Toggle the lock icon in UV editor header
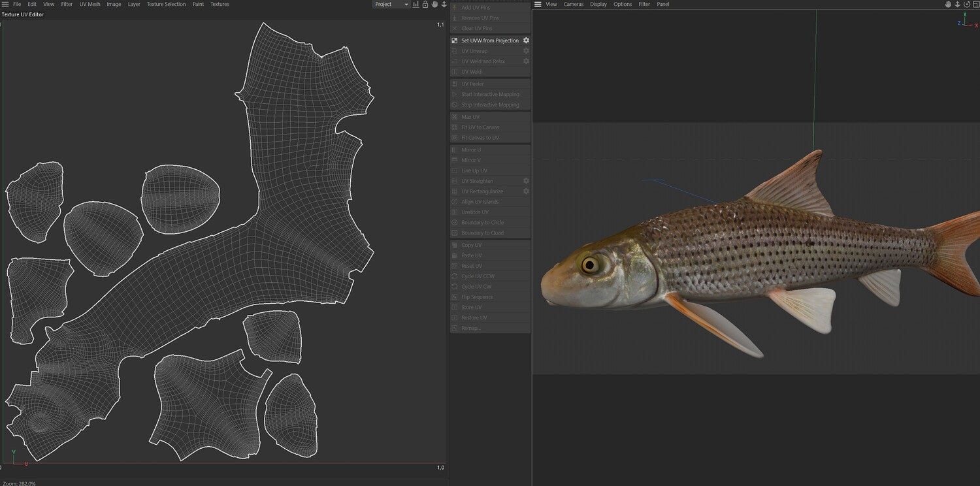Viewport: 980px width, 486px height. click(x=425, y=5)
